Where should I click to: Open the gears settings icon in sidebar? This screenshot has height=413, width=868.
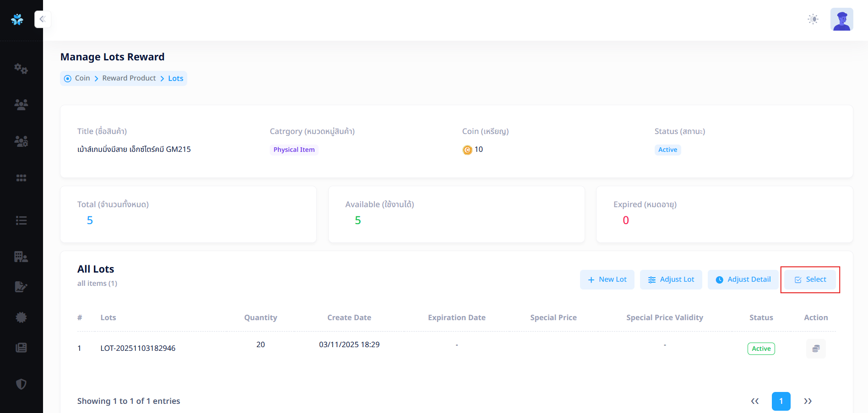tap(21, 69)
